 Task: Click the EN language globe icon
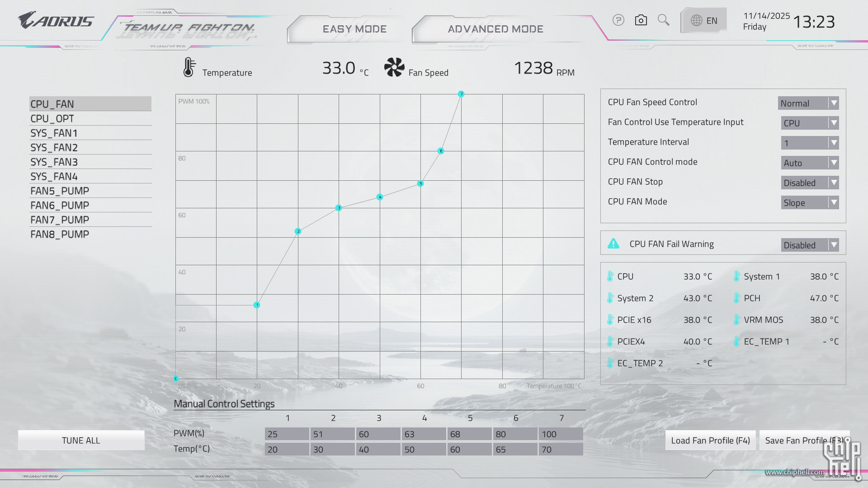[x=697, y=20]
